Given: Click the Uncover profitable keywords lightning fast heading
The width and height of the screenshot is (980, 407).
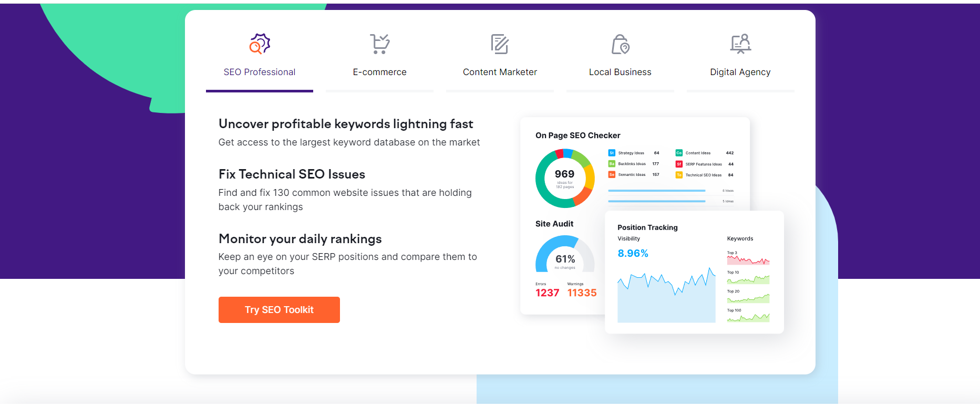Looking at the screenshot, I should 346,124.
